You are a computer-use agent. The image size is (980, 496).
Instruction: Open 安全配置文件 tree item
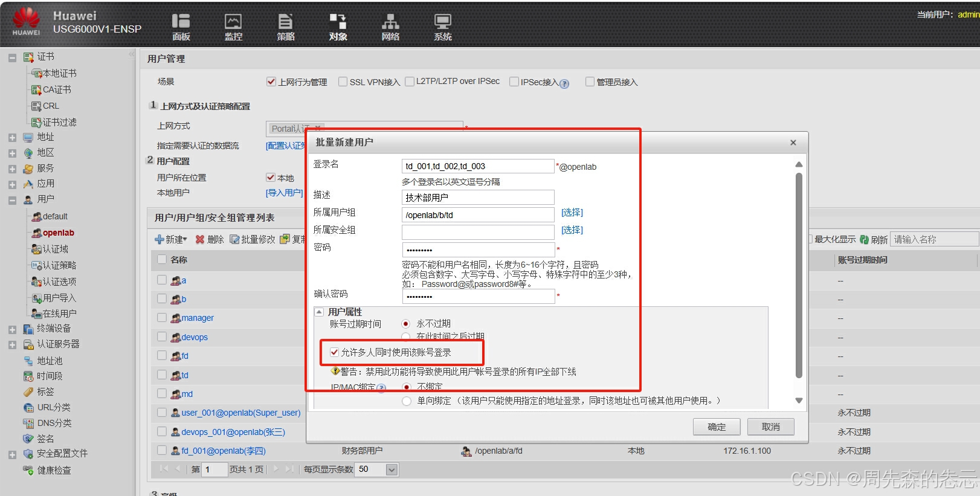coord(62,453)
